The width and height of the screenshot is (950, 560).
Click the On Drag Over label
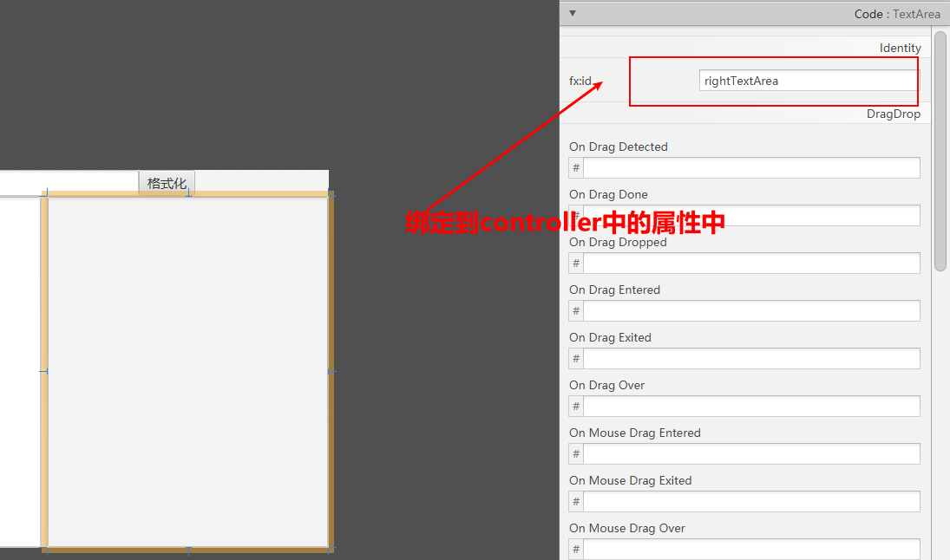pos(606,385)
